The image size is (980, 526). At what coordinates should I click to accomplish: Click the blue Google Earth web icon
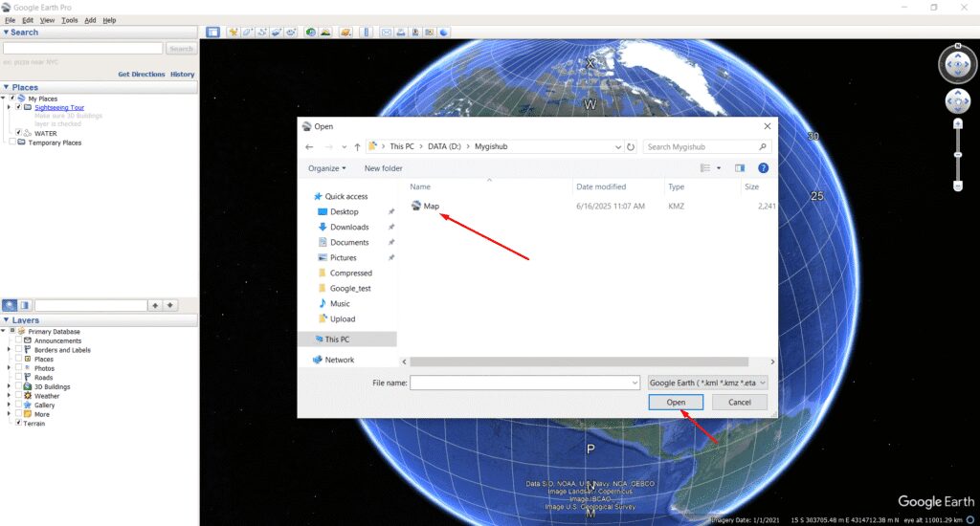click(444, 33)
